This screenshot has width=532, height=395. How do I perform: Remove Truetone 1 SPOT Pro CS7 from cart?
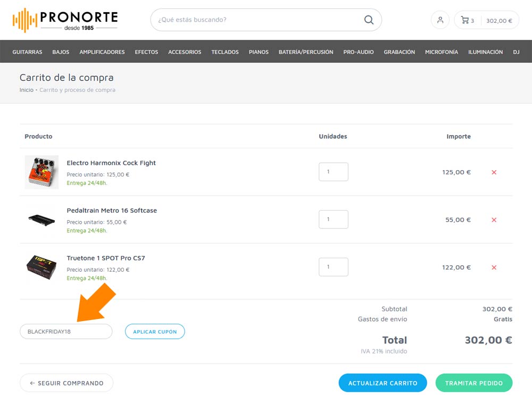pyautogui.click(x=494, y=267)
